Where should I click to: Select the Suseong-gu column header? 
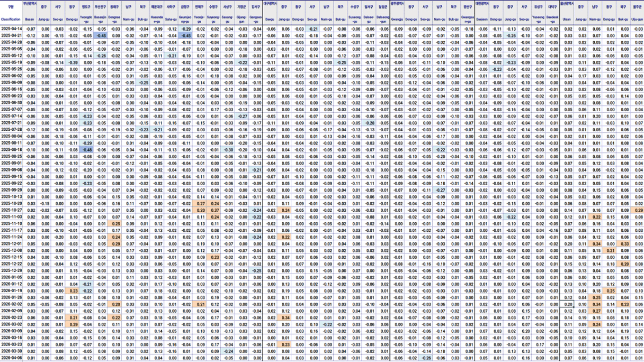pos(355,19)
